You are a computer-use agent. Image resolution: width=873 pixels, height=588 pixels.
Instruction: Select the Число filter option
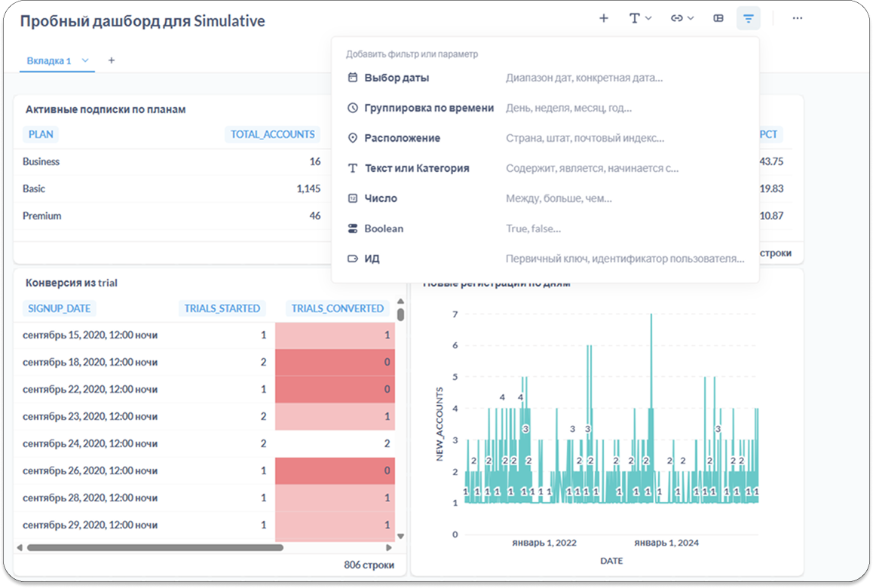pyautogui.click(x=381, y=198)
